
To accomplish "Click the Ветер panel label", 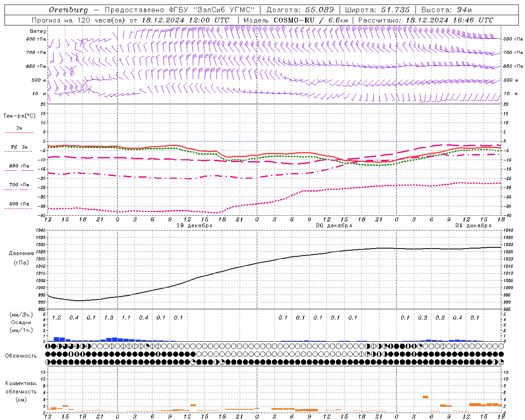I will coord(38,31).
